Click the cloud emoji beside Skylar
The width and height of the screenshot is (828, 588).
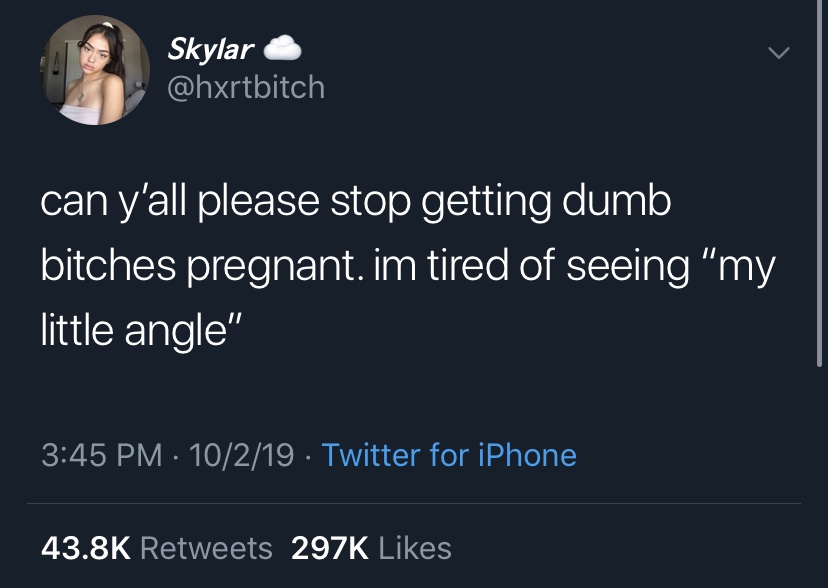[282, 48]
